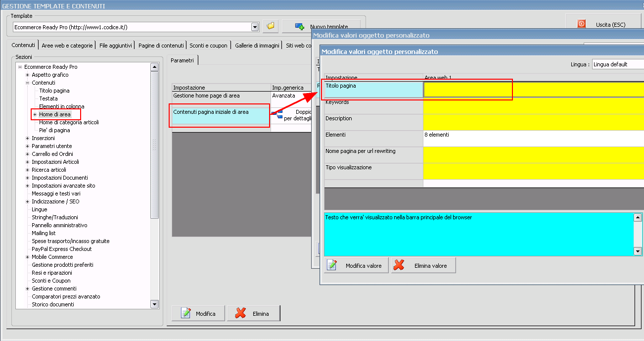Open the File aggiuntivi tab
The height and width of the screenshot is (341, 644).
click(115, 45)
